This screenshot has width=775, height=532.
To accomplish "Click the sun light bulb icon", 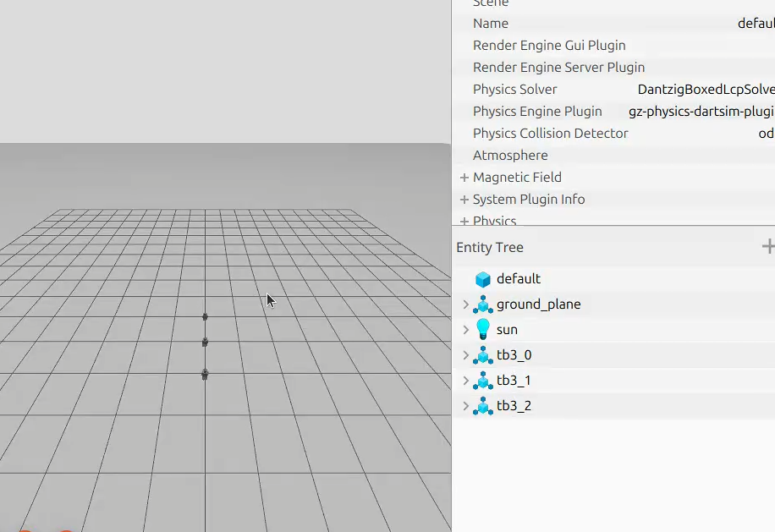I will pos(483,329).
